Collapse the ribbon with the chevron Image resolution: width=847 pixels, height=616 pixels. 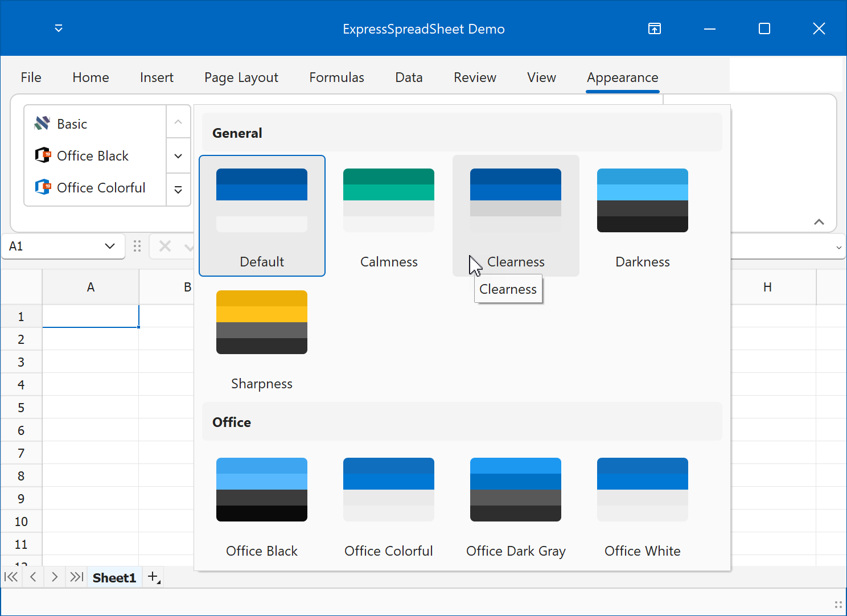[819, 222]
